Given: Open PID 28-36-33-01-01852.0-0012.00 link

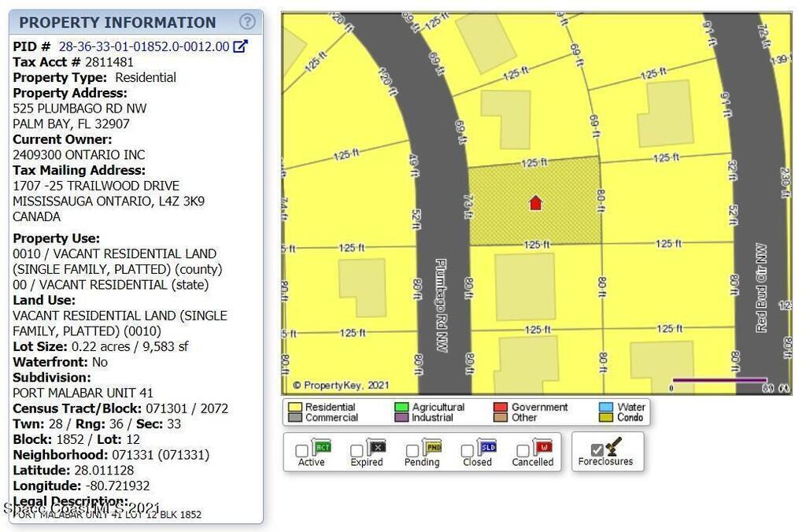Looking at the screenshot, I should pyautogui.click(x=144, y=46).
